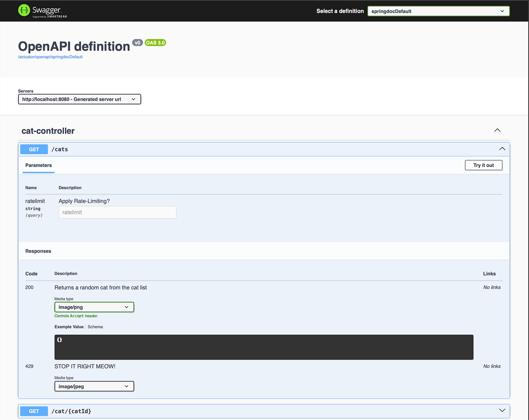Viewport: 529px width, 420px height.
Task: Click the Swagger logo icon
Action: (x=23, y=11)
